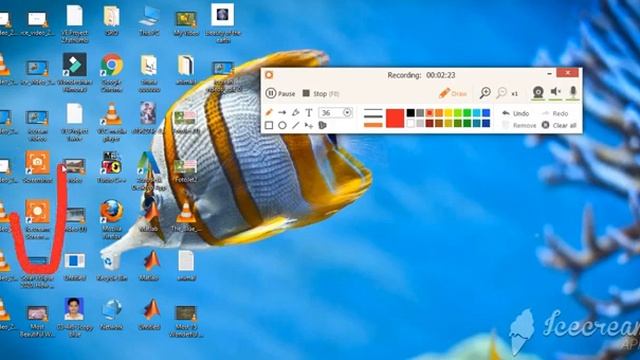
Task: Close the recording toolbar window
Action: (567, 73)
